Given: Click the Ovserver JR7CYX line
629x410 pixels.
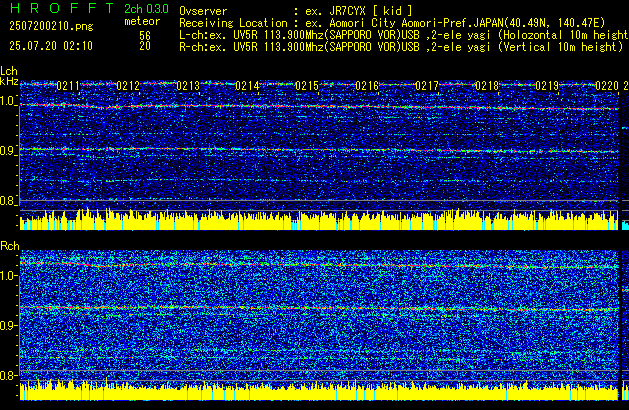Looking at the screenshot, I should click(x=296, y=11).
